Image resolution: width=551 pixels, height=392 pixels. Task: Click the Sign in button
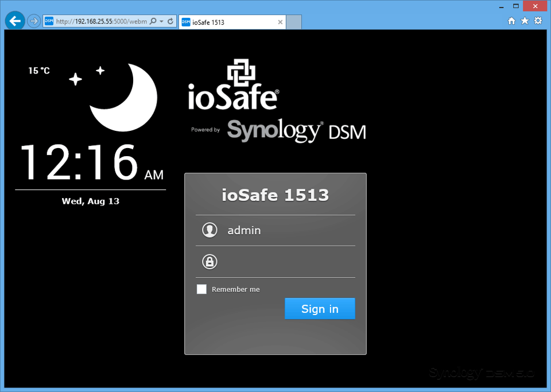[x=320, y=309]
